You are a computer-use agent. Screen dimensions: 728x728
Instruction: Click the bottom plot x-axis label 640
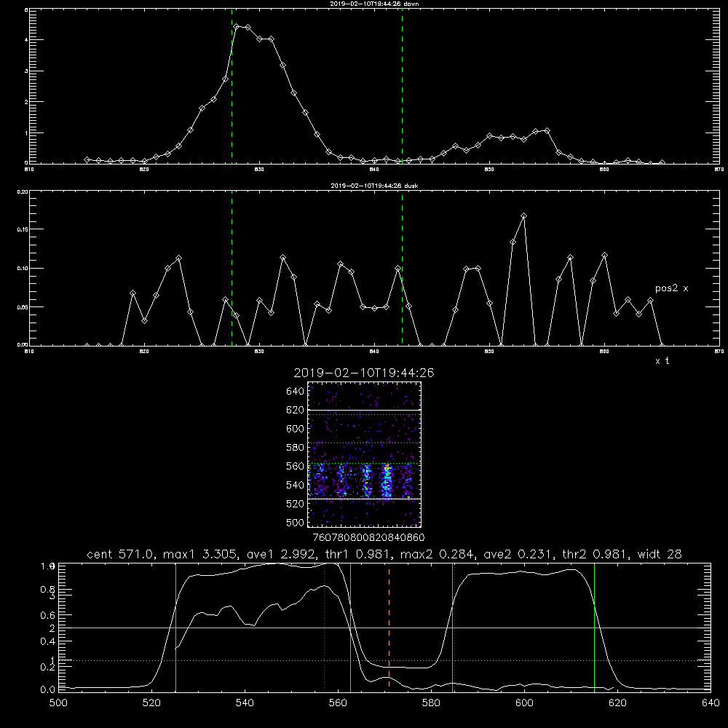click(x=711, y=703)
